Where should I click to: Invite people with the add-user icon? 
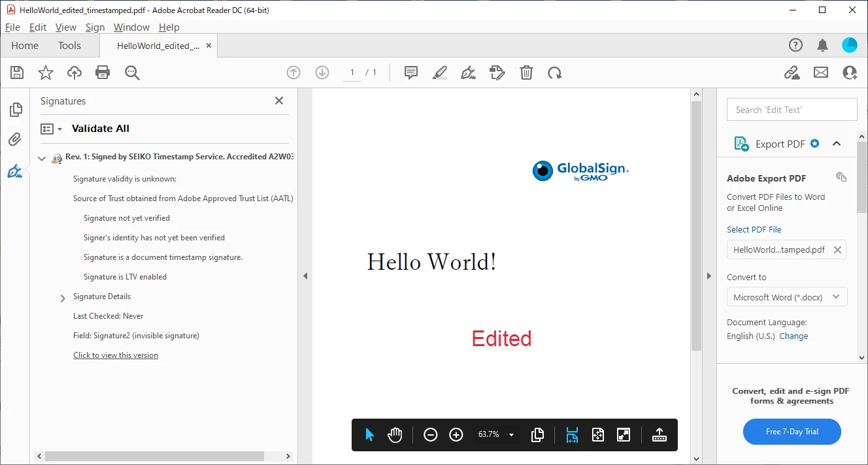[x=850, y=72]
